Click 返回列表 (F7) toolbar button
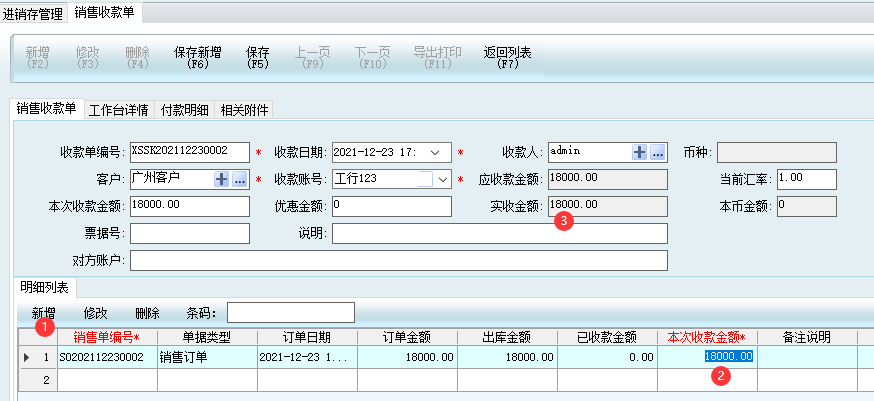 508,57
